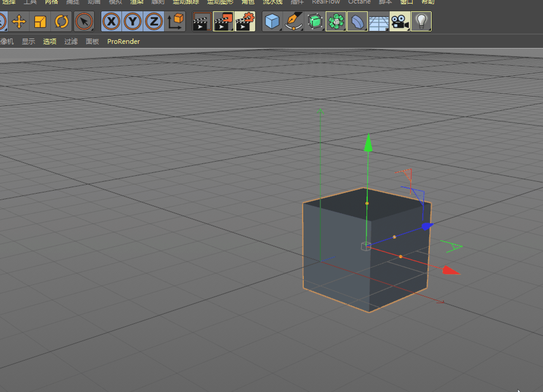Click the red X-axis arrow of the gizmo

(451, 270)
